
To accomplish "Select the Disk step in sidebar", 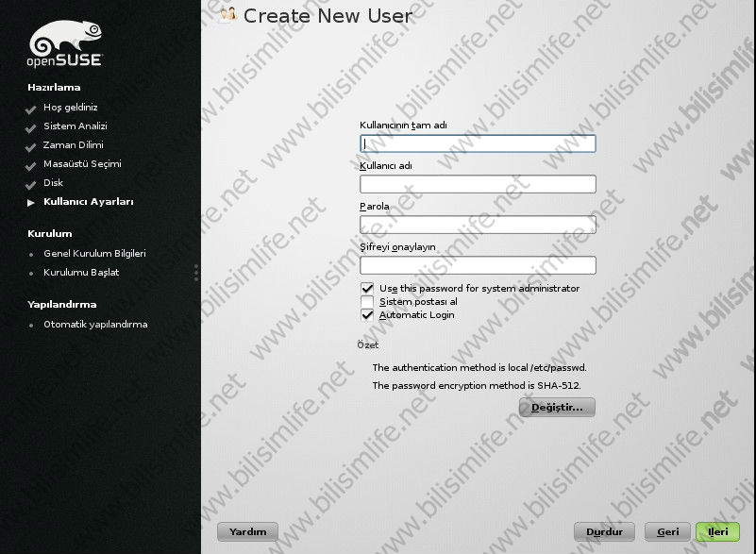I will click(53, 183).
